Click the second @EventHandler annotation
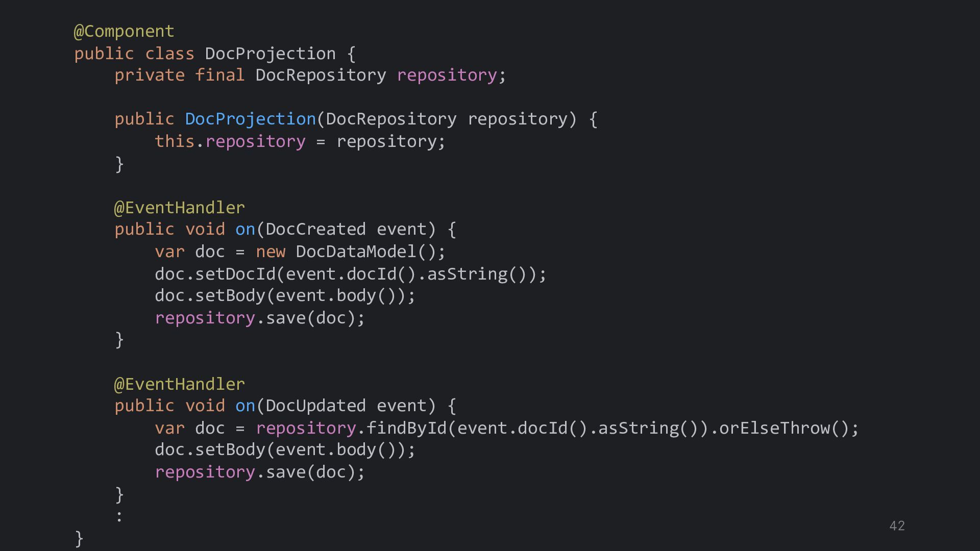980x551 pixels. tap(179, 385)
